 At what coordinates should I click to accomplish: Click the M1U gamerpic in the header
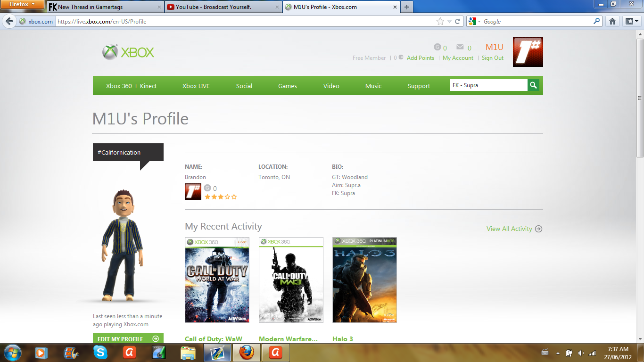[528, 52]
